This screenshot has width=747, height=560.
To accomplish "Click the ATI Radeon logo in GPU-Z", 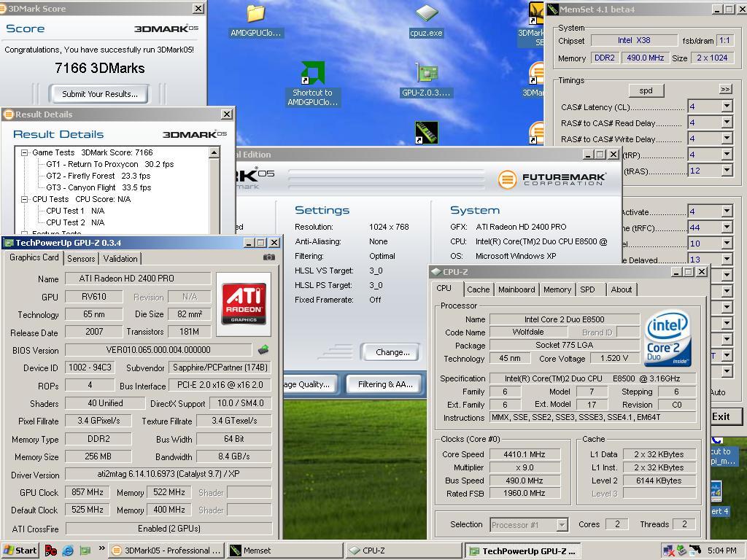I will [244, 304].
